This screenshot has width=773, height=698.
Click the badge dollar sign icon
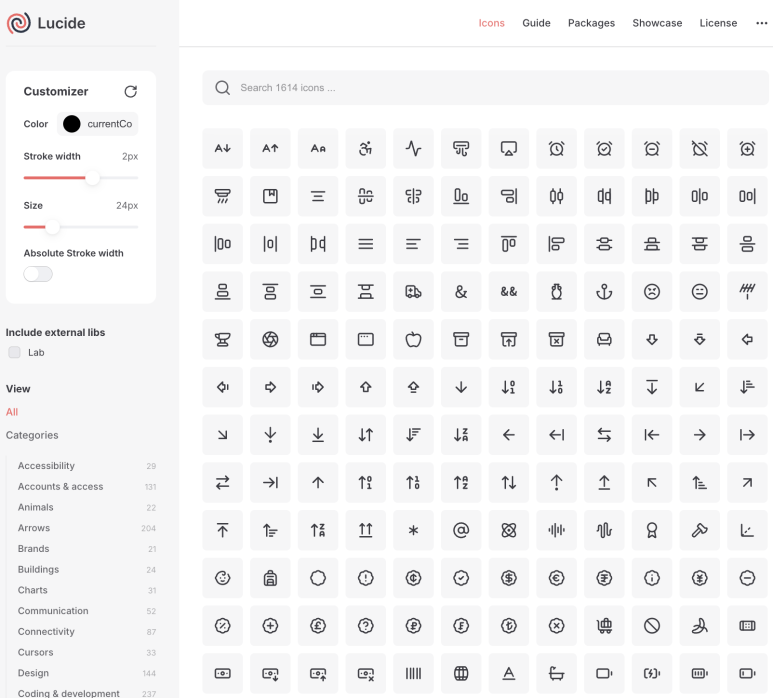tap(509, 578)
